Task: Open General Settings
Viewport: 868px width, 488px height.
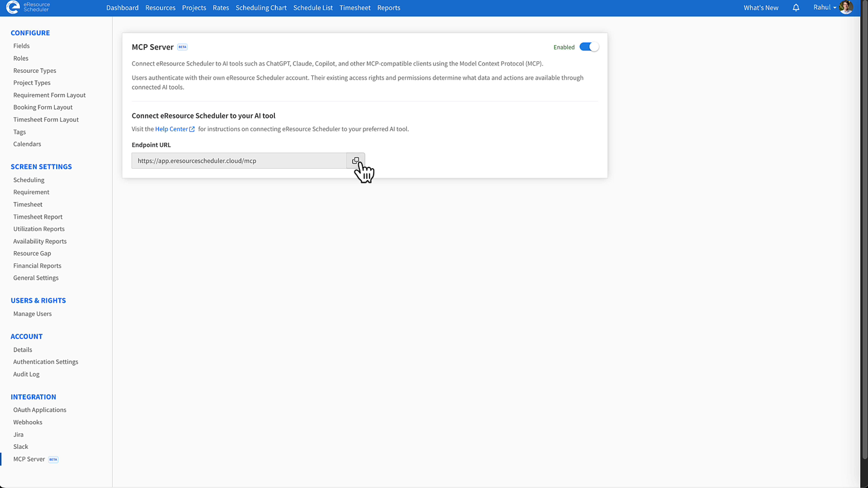Action: pos(36,278)
